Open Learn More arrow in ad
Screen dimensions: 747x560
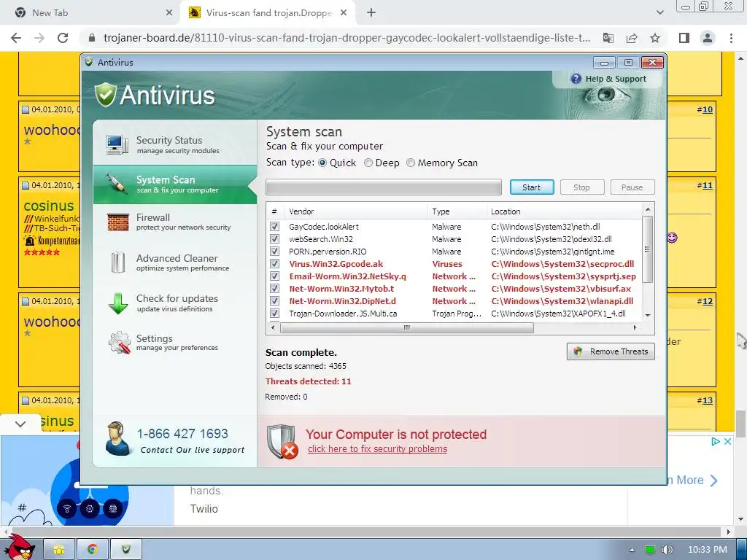(x=713, y=481)
